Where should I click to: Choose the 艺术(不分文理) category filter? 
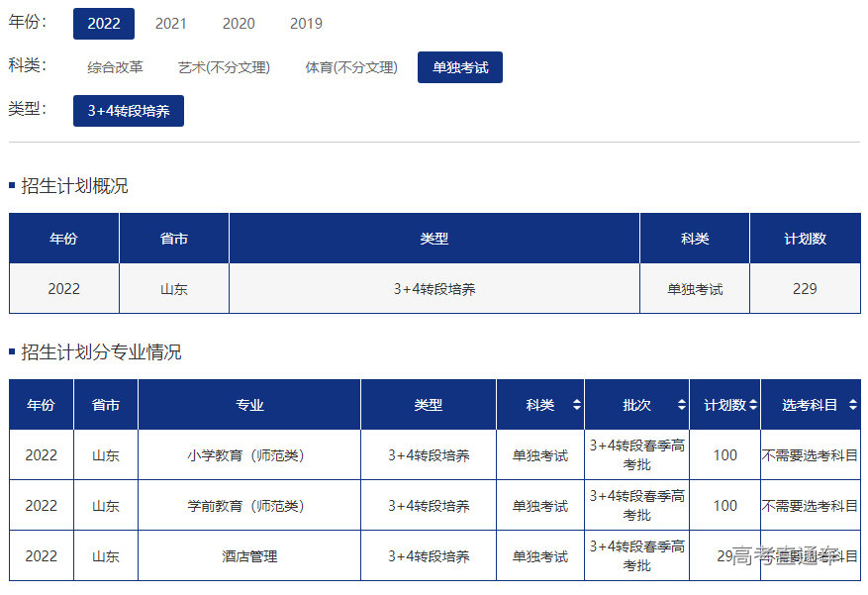(x=224, y=67)
